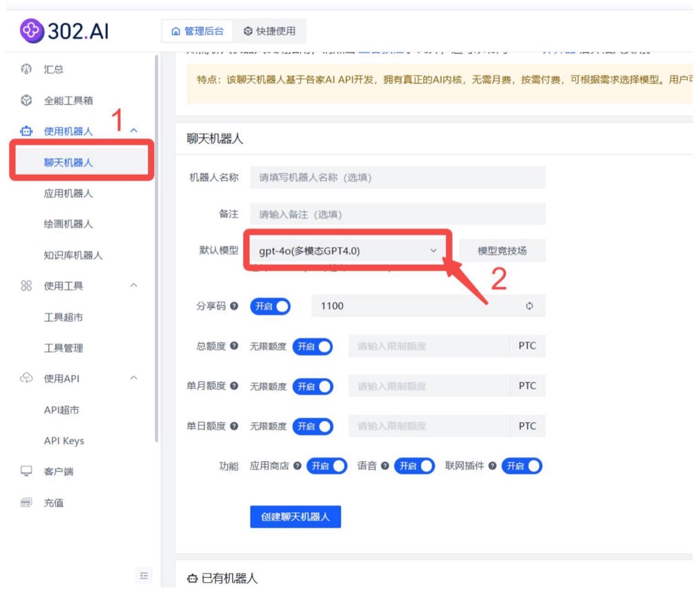
Task: Click the 创建聊天机器人 button
Action: (x=295, y=517)
